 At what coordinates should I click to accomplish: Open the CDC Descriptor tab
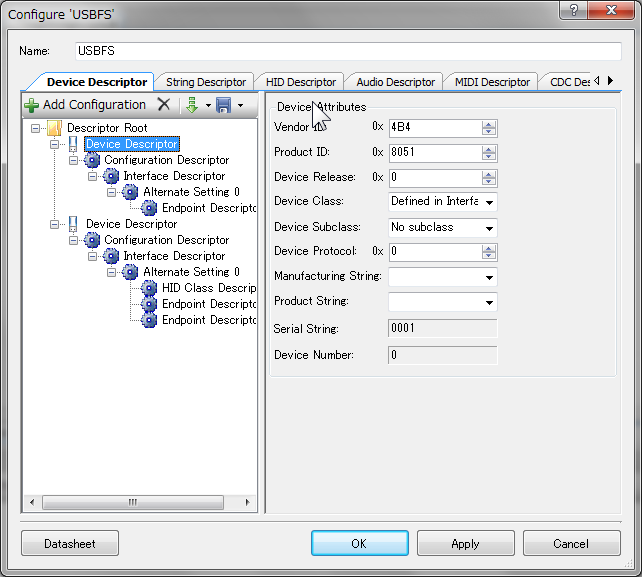point(569,82)
